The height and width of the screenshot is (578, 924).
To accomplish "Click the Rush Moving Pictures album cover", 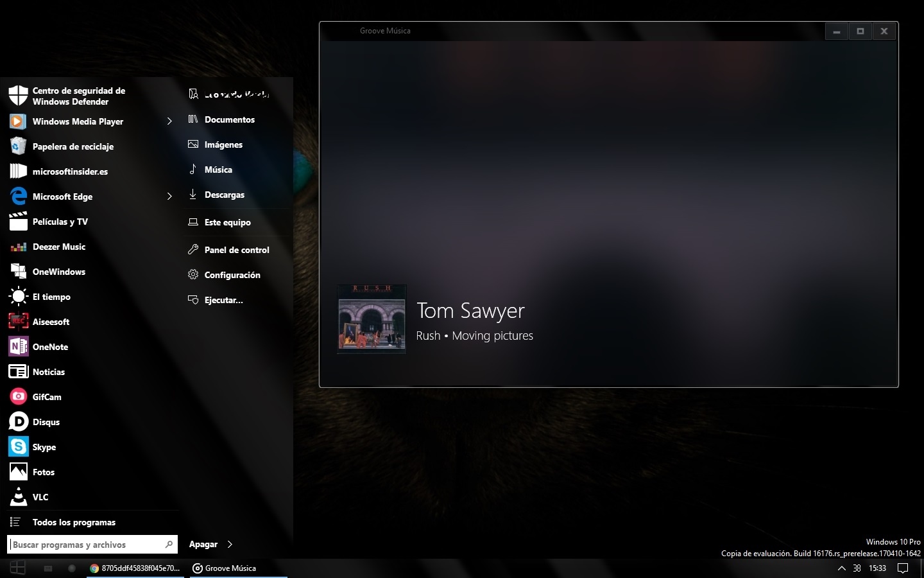I will 372,319.
